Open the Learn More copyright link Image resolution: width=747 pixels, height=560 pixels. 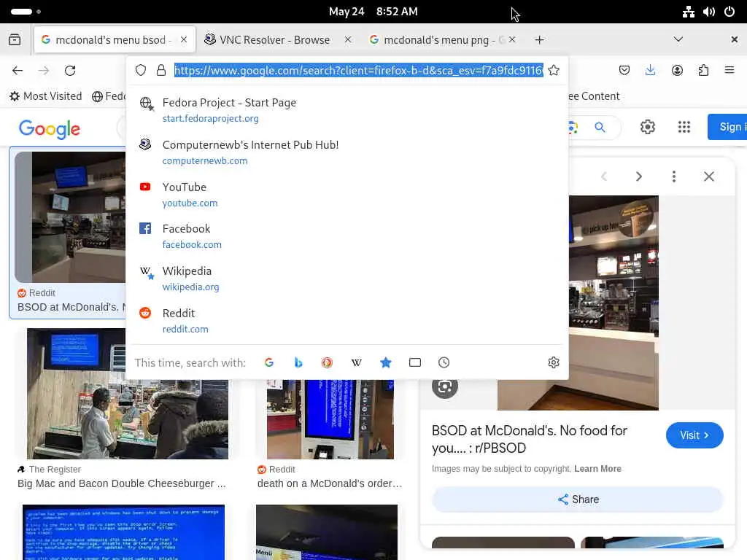(597, 469)
